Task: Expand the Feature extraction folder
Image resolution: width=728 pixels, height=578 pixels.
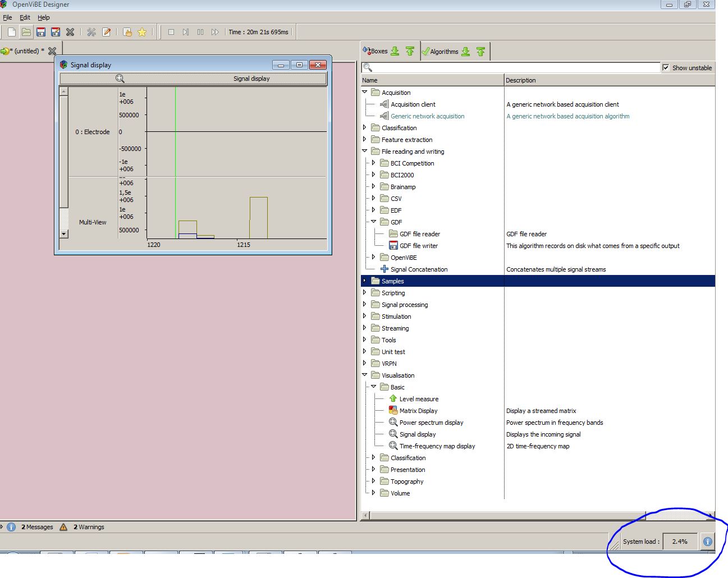Action: click(365, 139)
